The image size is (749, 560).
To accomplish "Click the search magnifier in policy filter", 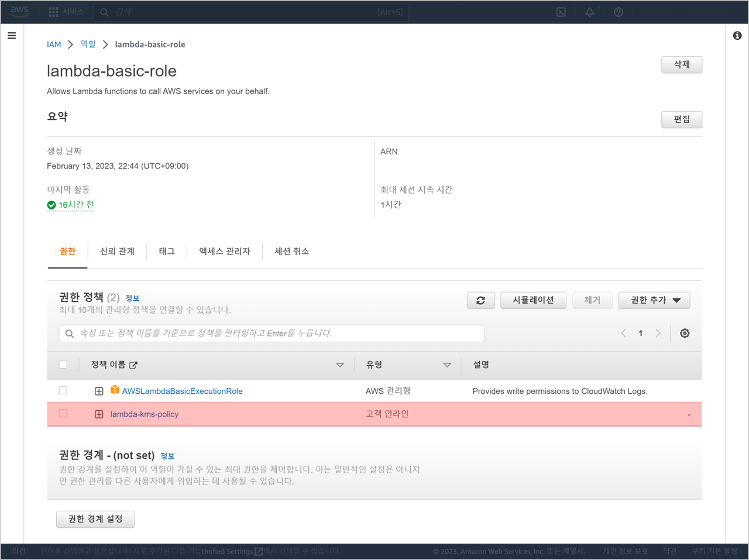I will point(70,334).
